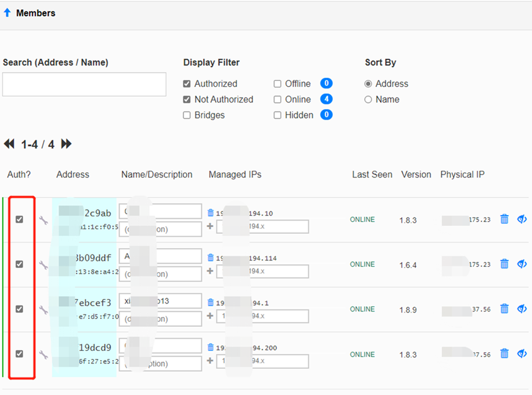Click new managed IP field for member 7ebcef3
This screenshot has height=395, width=532.
coord(263,316)
